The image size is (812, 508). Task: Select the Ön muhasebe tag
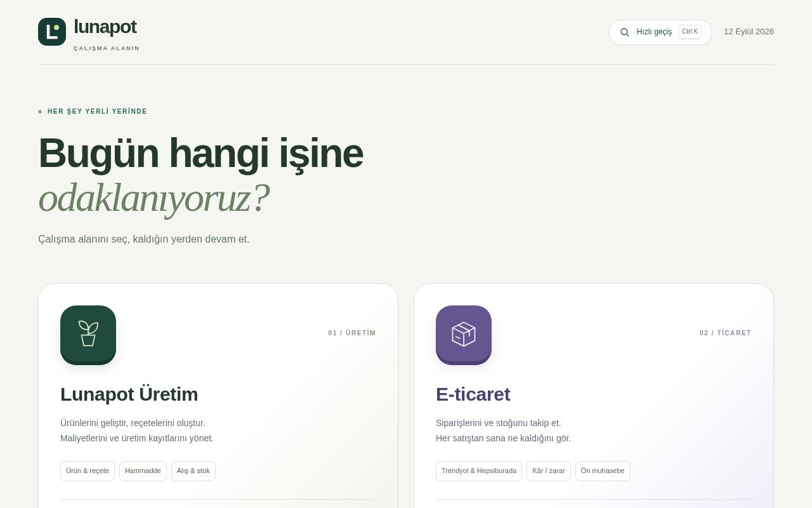point(603,471)
